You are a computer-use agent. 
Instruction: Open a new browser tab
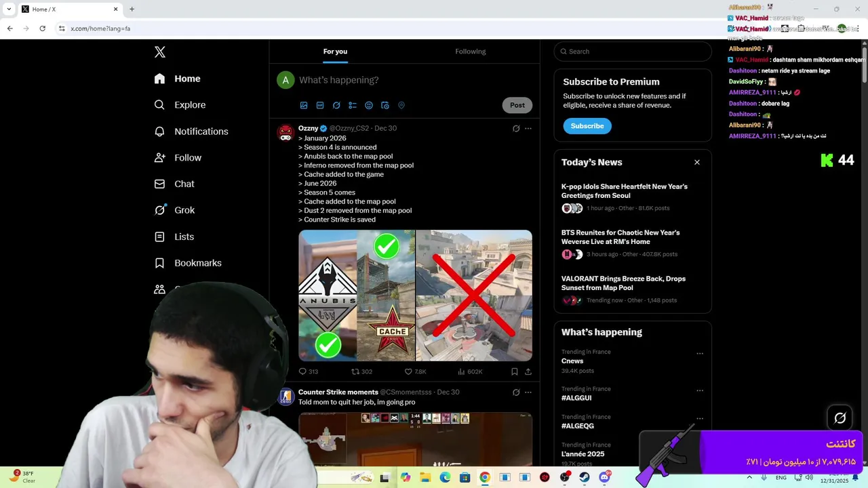(x=132, y=9)
